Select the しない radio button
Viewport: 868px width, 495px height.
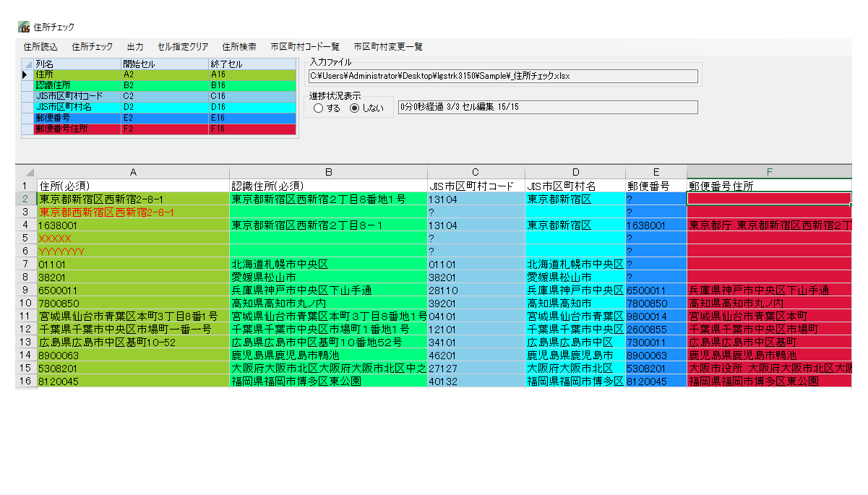[x=354, y=108]
